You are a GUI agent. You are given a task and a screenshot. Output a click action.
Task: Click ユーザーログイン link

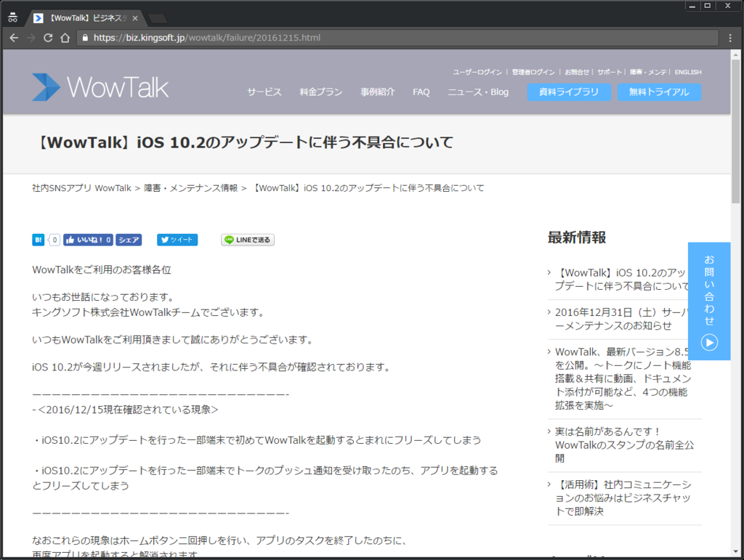[477, 72]
